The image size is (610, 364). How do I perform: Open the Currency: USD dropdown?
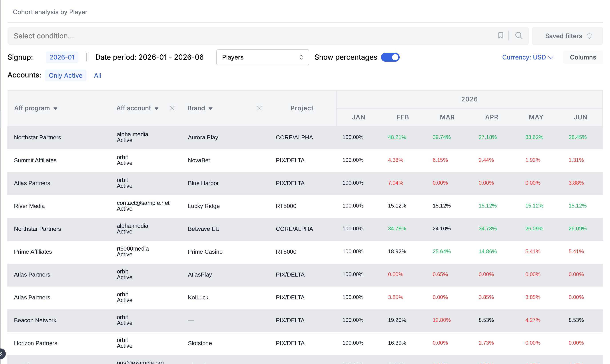[x=527, y=57]
